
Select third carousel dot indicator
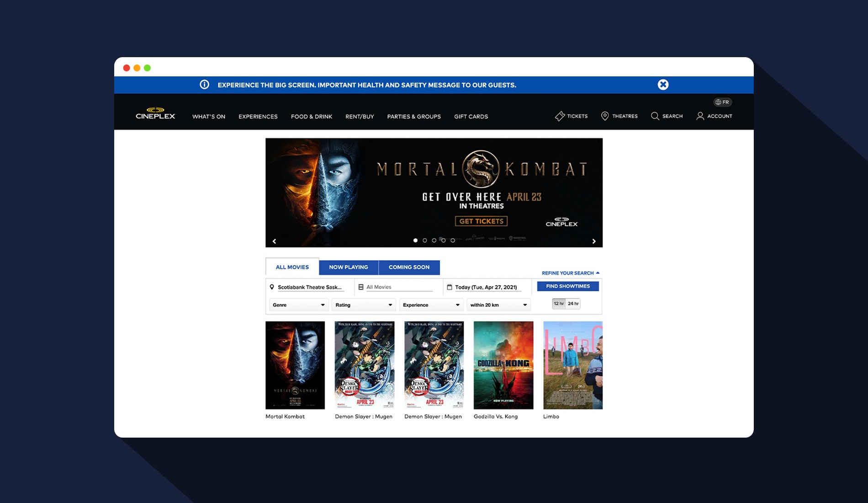coord(434,240)
